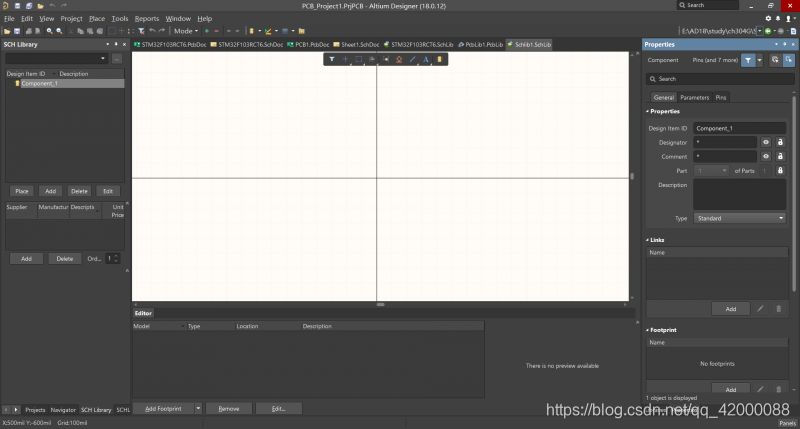Toggle Comment visibility eye icon
The image size is (800, 429).
coord(766,157)
